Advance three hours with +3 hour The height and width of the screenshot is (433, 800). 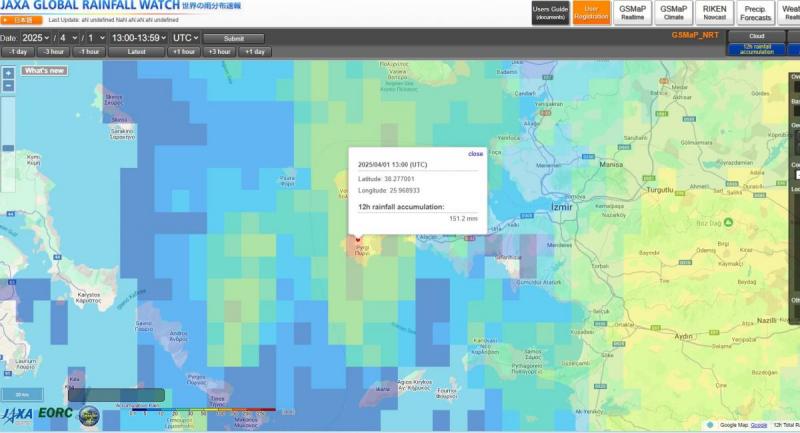click(x=219, y=52)
